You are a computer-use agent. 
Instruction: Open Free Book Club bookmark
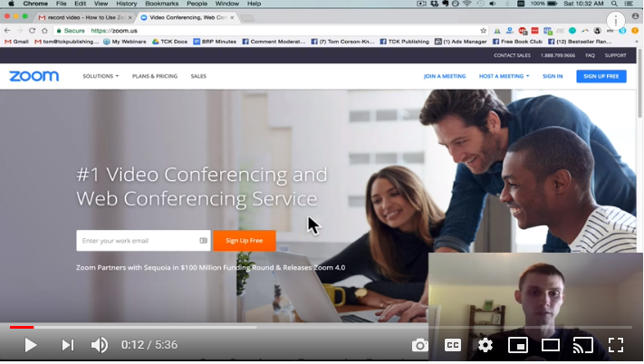517,42
